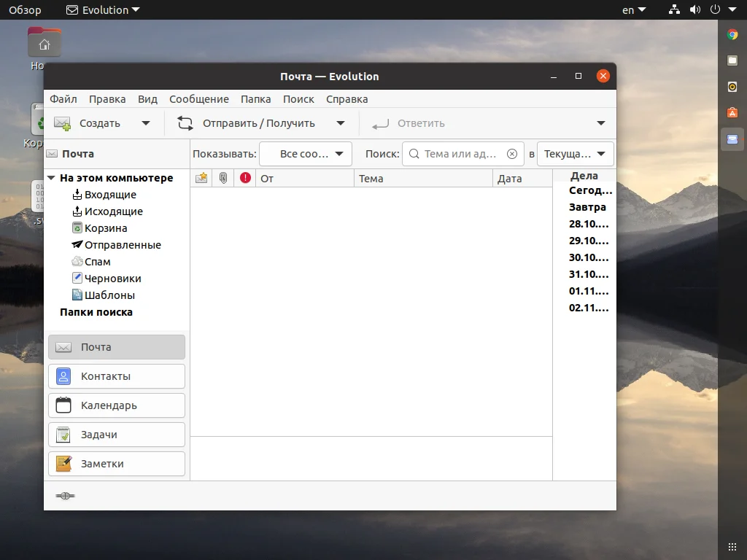747x560 pixels.
Task: Switch to the Contacts (Контакты) view
Action: pyautogui.click(x=117, y=376)
